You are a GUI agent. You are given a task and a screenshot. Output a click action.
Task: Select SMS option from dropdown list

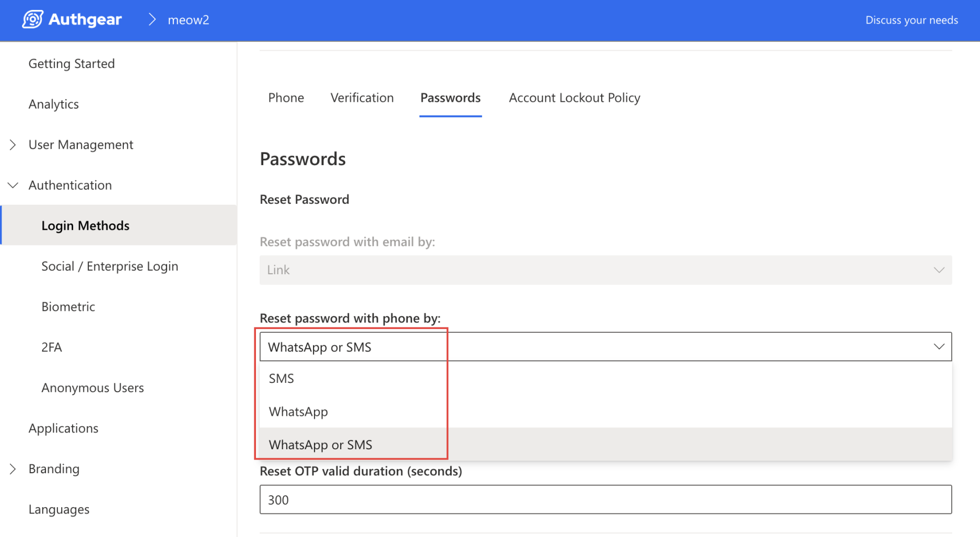(x=282, y=379)
